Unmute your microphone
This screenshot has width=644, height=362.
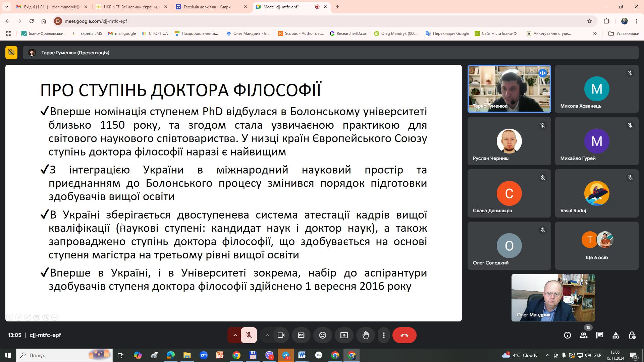click(249, 335)
